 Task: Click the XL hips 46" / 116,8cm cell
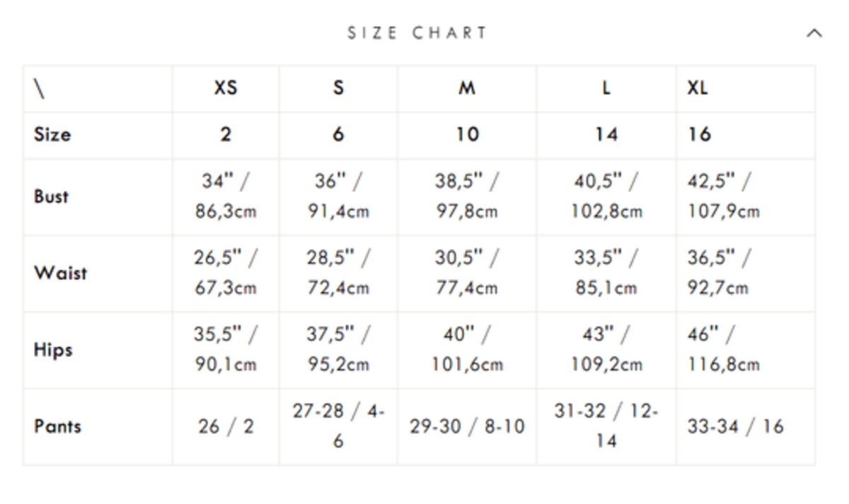click(x=723, y=349)
